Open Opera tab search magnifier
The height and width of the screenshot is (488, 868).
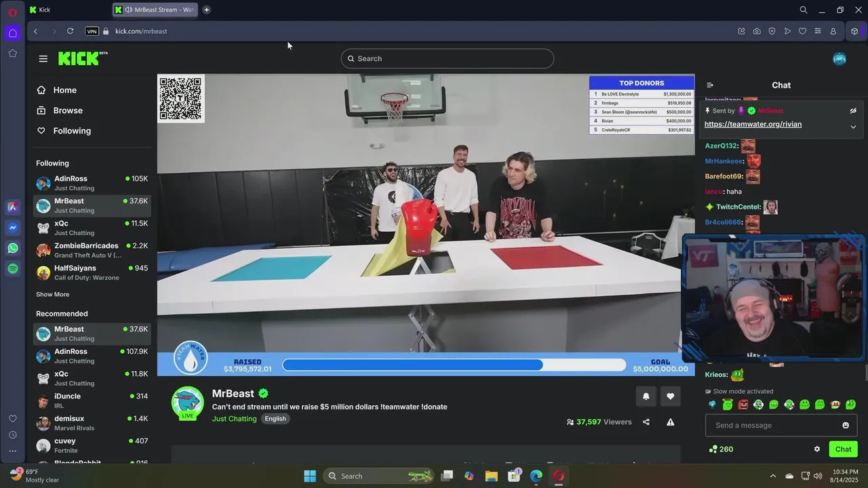coord(804,9)
